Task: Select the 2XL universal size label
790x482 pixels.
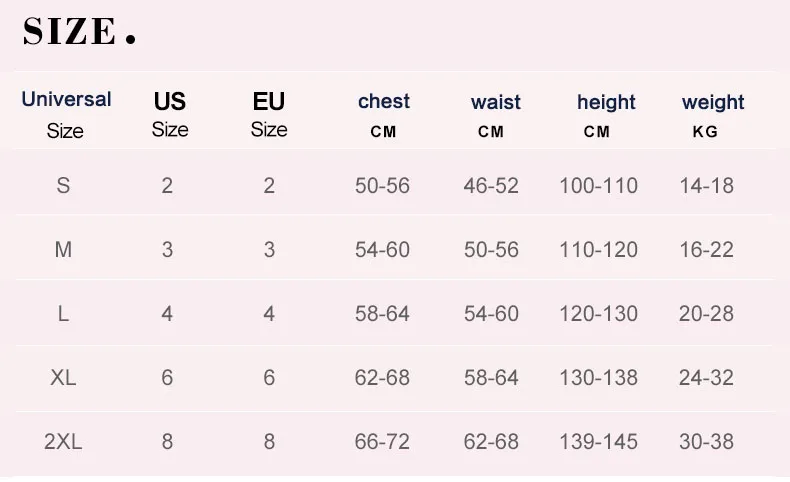Action: pyautogui.click(x=63, y=441)
